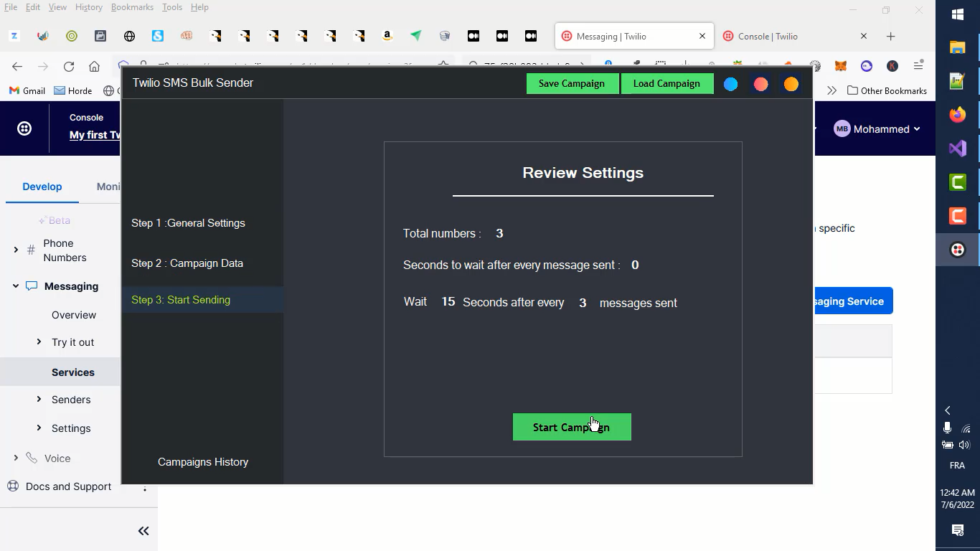980x551 pixels.
Task: Close the Messaging | Twilio tab
Action: 702,36
